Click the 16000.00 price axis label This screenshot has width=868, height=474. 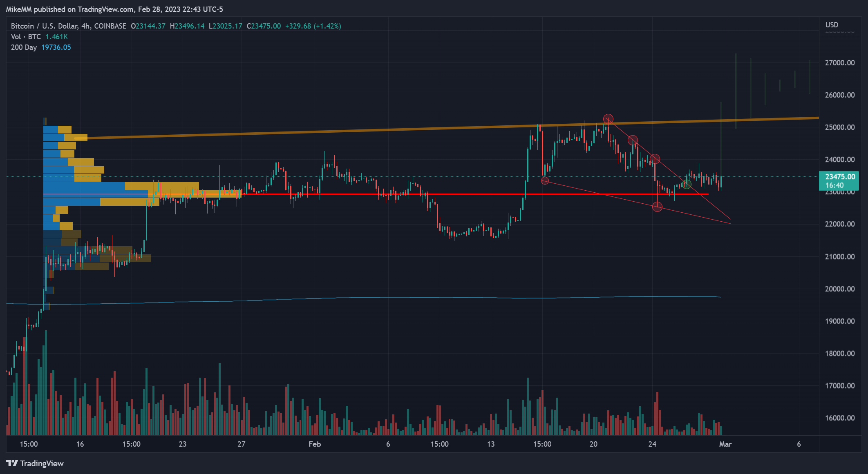[x=840, y=418]
